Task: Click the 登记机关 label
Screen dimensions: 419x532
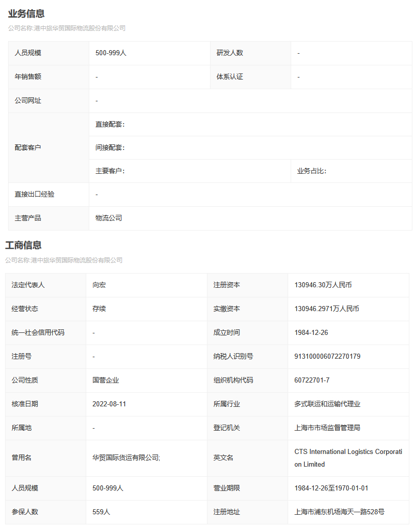Action: coord(227,428)
